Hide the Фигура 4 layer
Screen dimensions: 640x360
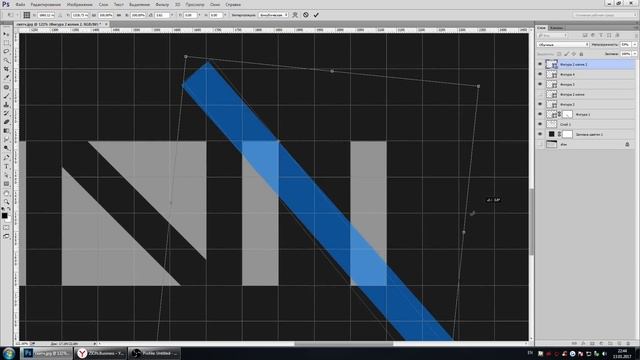(540, 74)
